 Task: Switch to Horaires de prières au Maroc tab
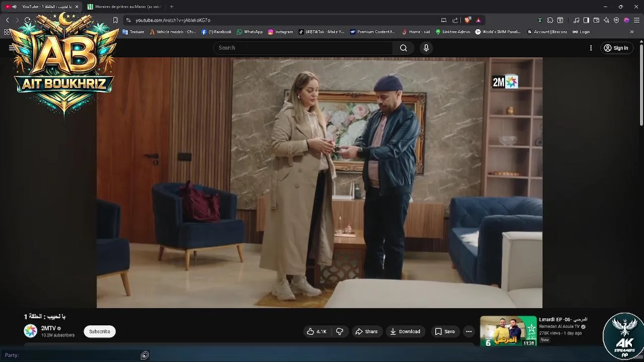point(124,7)
